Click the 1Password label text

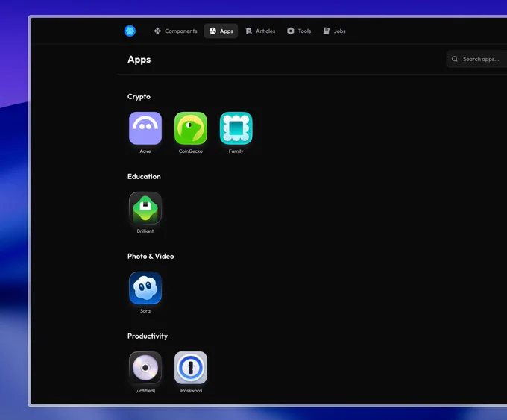[x=190, y=391]
